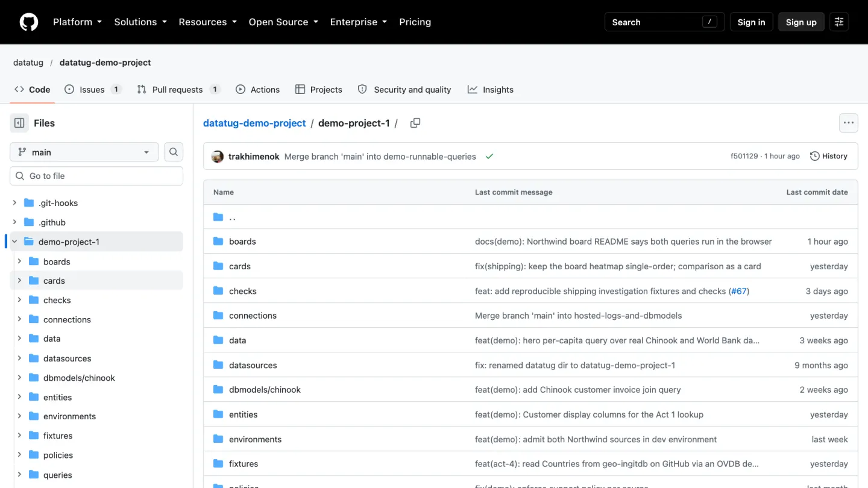Collapse the demo-project-1 folder in tree
The width and height of the screenshot is (868, 488).
pos(14,242)
